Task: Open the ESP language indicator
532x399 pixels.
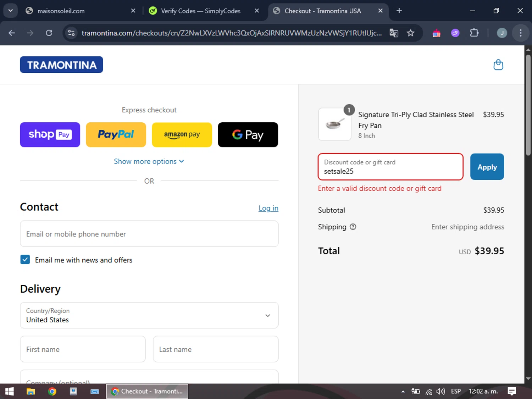Action: pyautogui.click(x=456, y=391)
